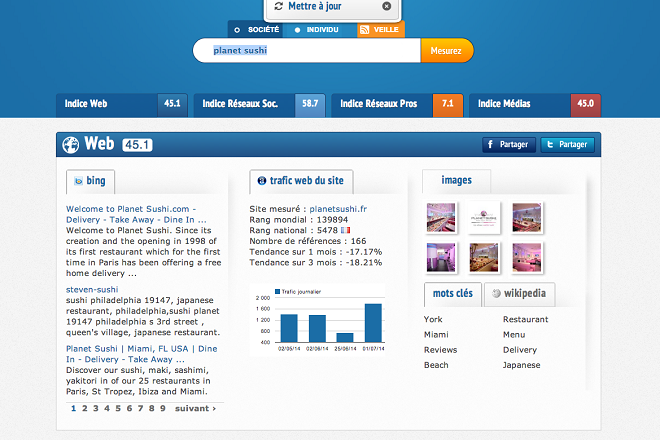Click suivant to see next results
Viewport: 660px width, 440px height.
[x=195, y=408]
